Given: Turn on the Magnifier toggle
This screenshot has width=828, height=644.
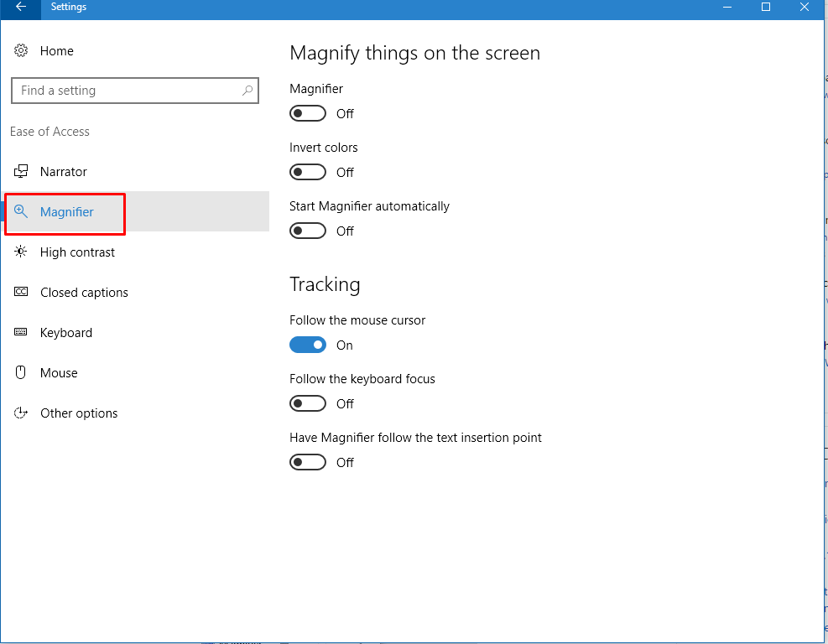Looking at the screenshot, I should tap(308, 114).
